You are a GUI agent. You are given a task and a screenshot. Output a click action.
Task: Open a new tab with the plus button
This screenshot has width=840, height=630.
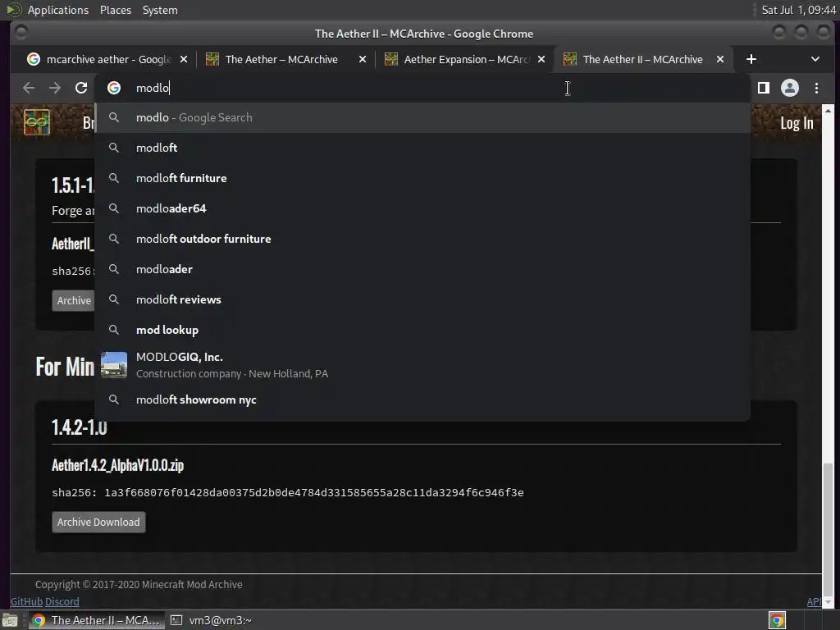click(x=751, y=59)
